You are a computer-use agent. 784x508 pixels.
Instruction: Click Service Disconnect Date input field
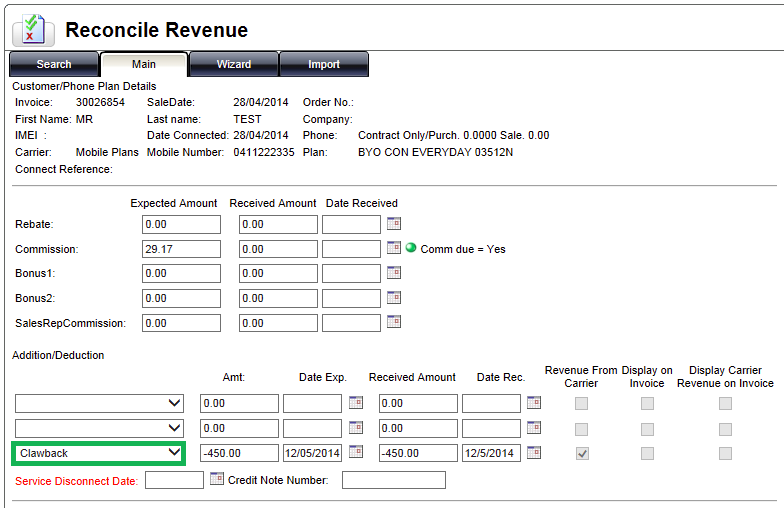[x=174, y=480]
